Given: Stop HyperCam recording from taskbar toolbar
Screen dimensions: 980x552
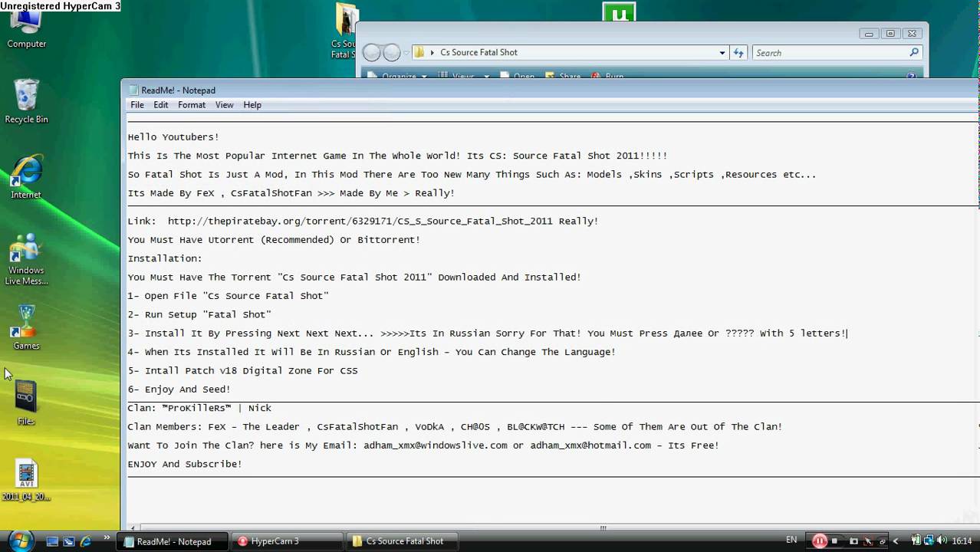Looking at the screenshot, I should coord(834,541).
